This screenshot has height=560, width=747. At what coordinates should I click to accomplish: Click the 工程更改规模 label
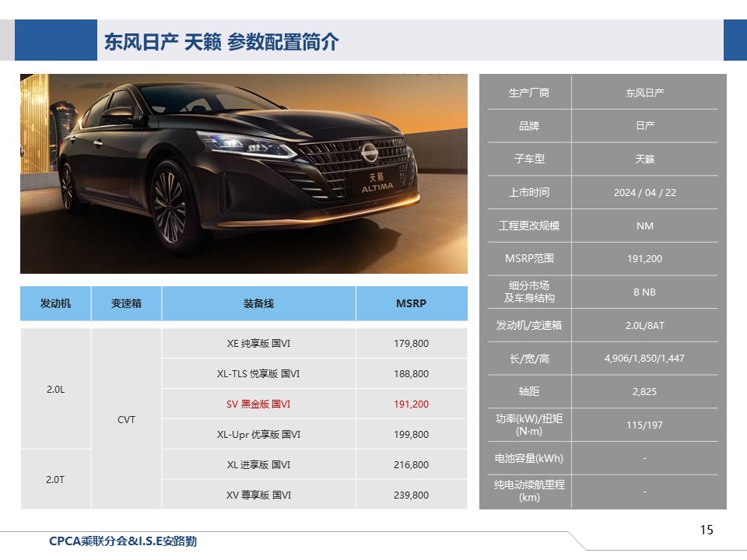(x=529, y=226)
